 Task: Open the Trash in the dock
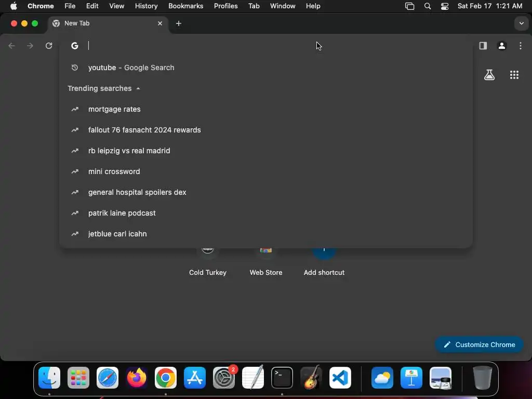click(x=483, y=378)
